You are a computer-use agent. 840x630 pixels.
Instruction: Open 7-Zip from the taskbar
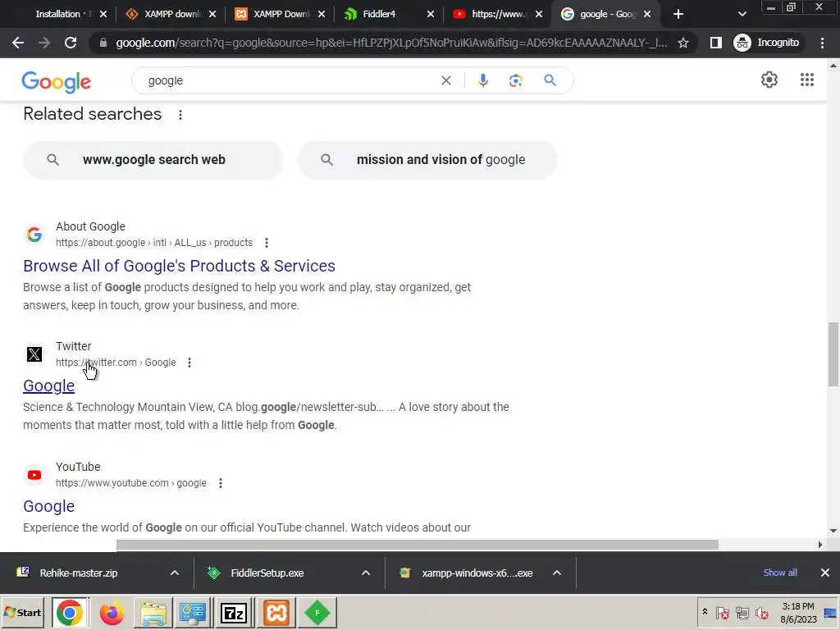coord(234,613)
